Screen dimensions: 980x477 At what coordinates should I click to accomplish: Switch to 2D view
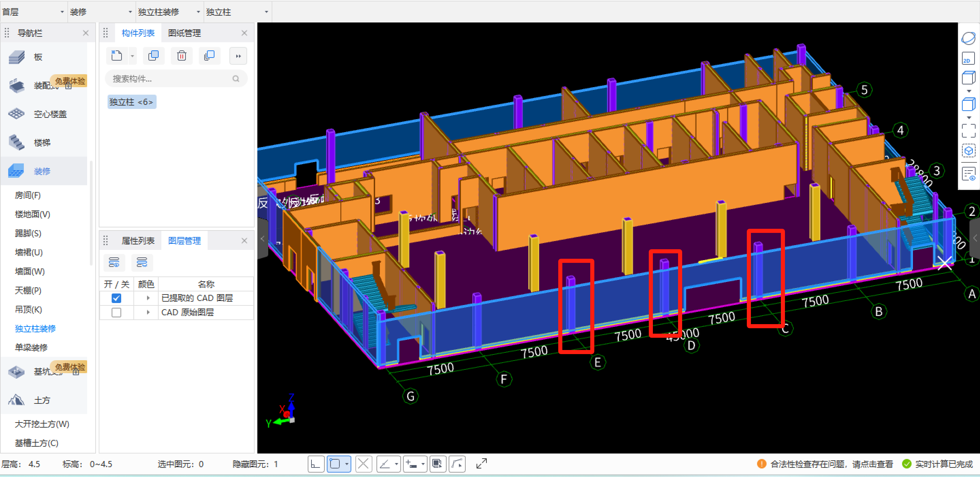[x=968, y=59]
